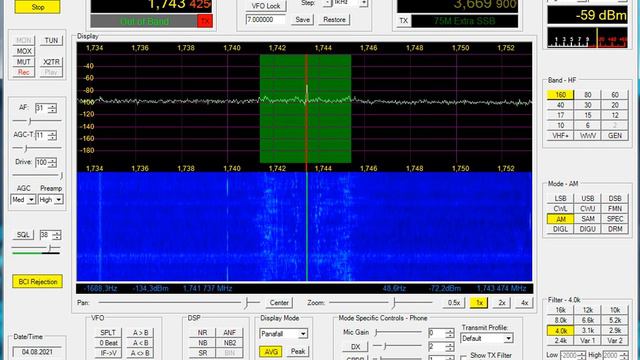640x360 pixels.
Task: Click the AF value stepper
Action: [52, 108]
